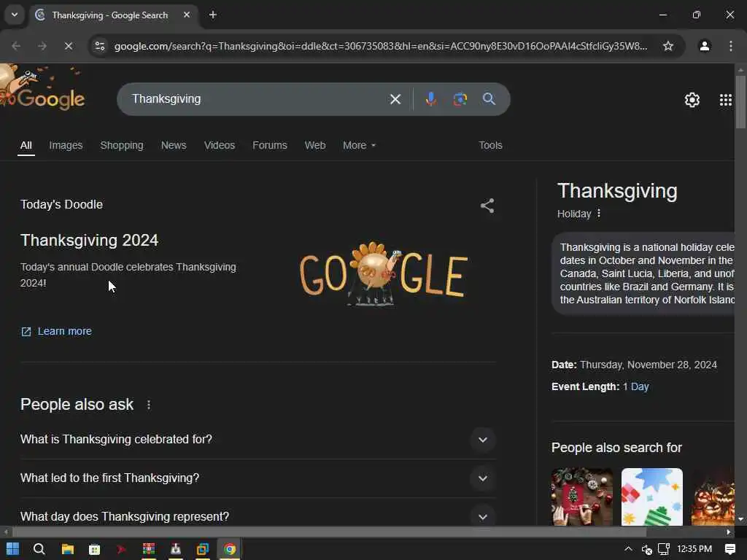This screenshot has height=560, width=747.
Task: Open the Chrome three-dot menu
Action: 730,46
